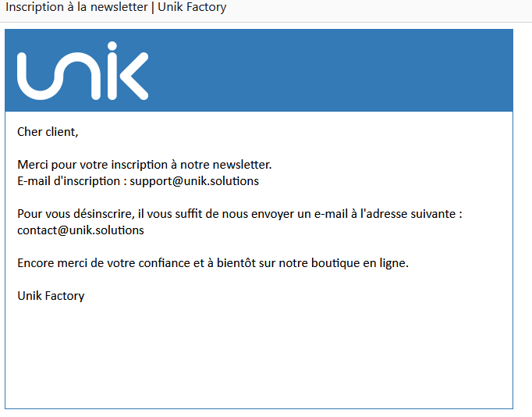Click the "Inscription à la newsletter" page title
Viewport: 532px width, 417px height.
pos(76,8)
